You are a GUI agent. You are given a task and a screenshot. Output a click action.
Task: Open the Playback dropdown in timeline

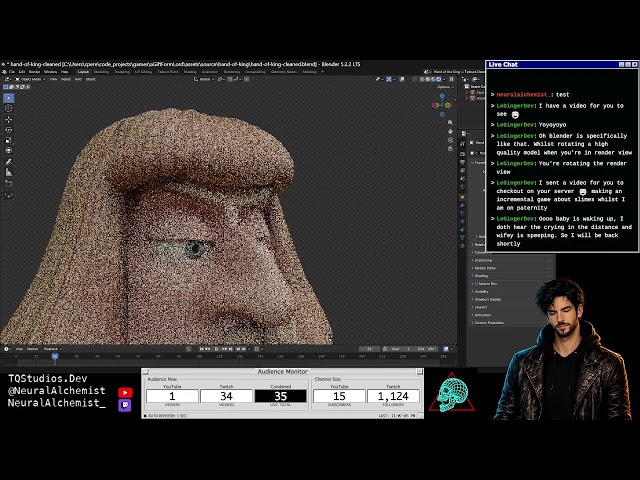(52, 349)
